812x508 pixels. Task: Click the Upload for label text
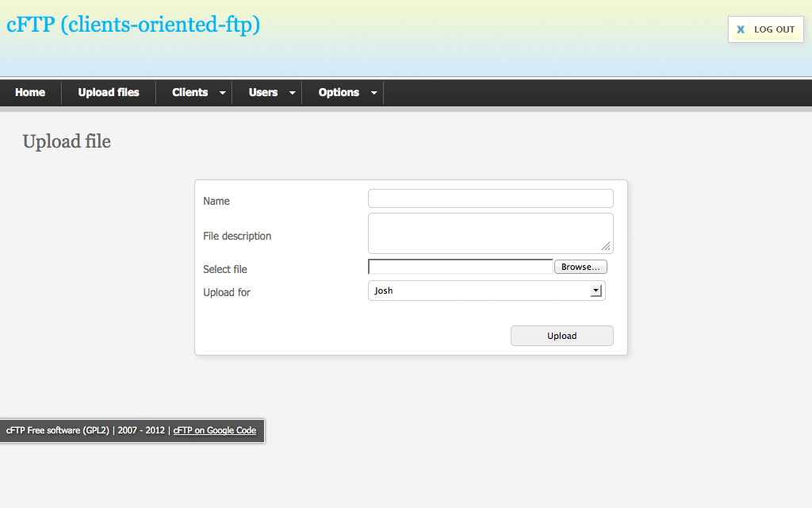227,292
